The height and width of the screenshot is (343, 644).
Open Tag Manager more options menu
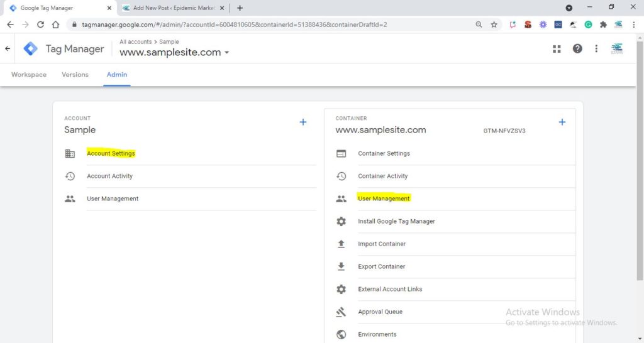point(596,49)
